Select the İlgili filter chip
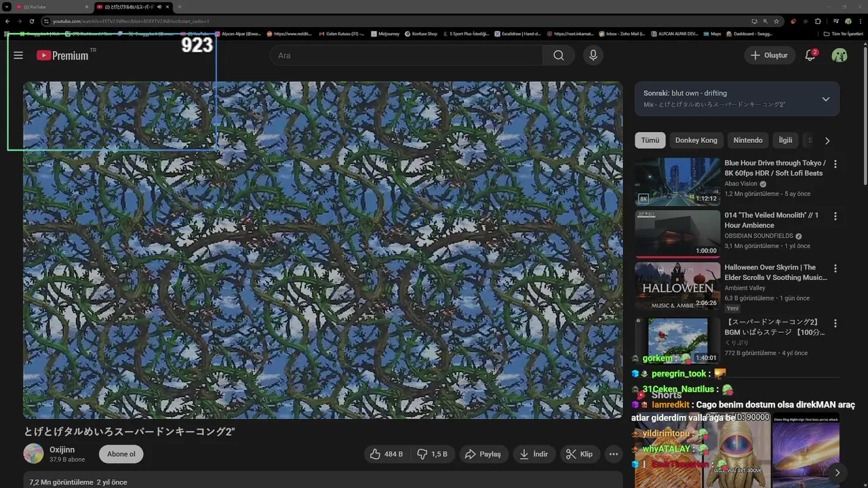 click(x=785, y=140)
